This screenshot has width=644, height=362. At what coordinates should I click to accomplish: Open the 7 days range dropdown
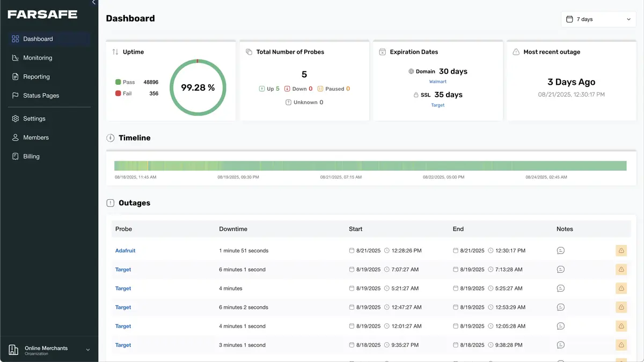598,19
